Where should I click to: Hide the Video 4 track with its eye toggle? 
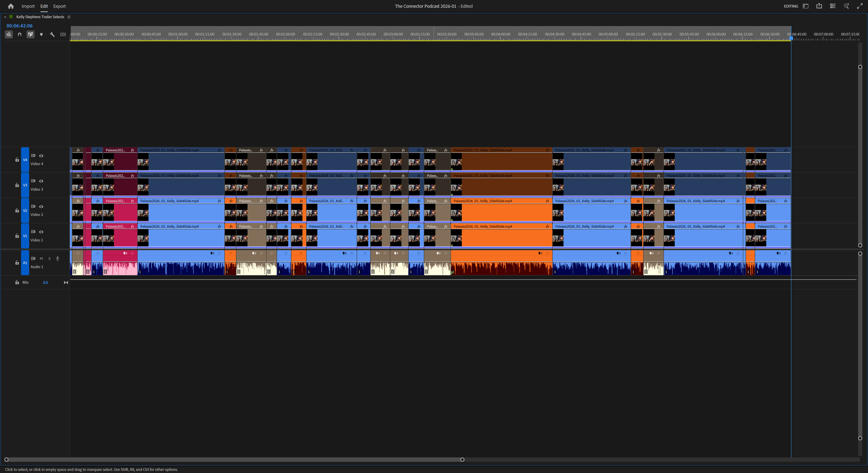point(41,156)
